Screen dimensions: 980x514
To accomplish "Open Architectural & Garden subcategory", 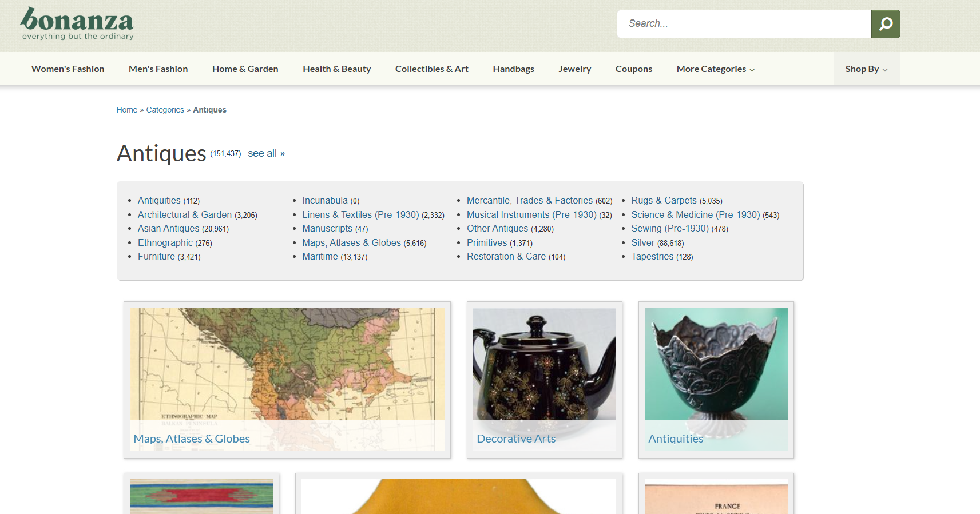I will 185,215.
